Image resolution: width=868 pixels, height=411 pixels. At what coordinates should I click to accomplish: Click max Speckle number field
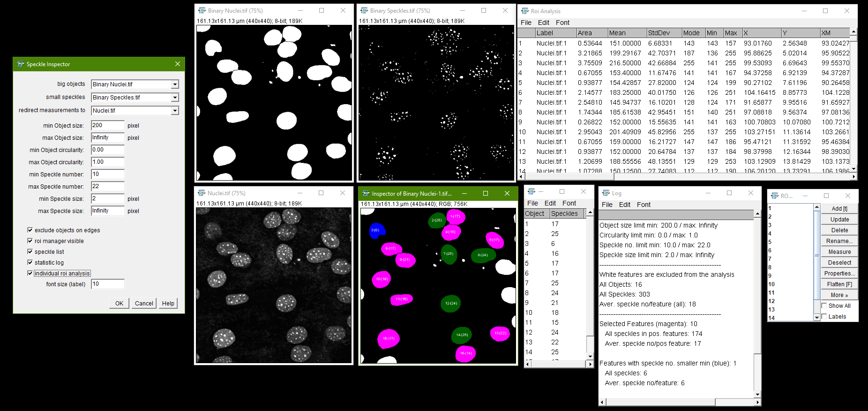tap(108, 186)
